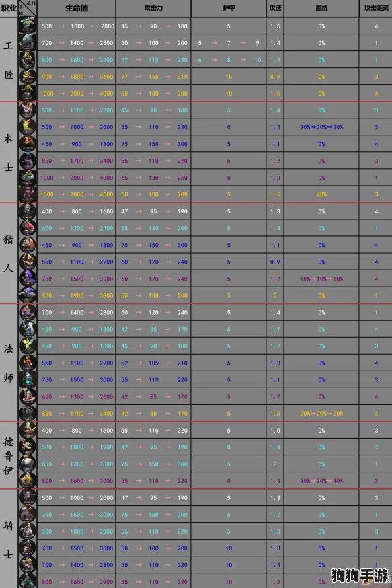Select hero portrait with 650→1300→2600 health
392x588 pixels.
(x=28, y=396)
